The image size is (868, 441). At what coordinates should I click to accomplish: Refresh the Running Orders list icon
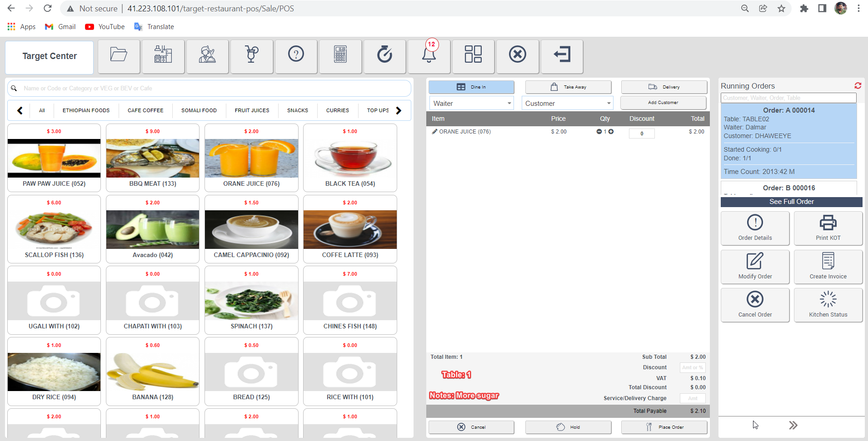pos(858,85)
